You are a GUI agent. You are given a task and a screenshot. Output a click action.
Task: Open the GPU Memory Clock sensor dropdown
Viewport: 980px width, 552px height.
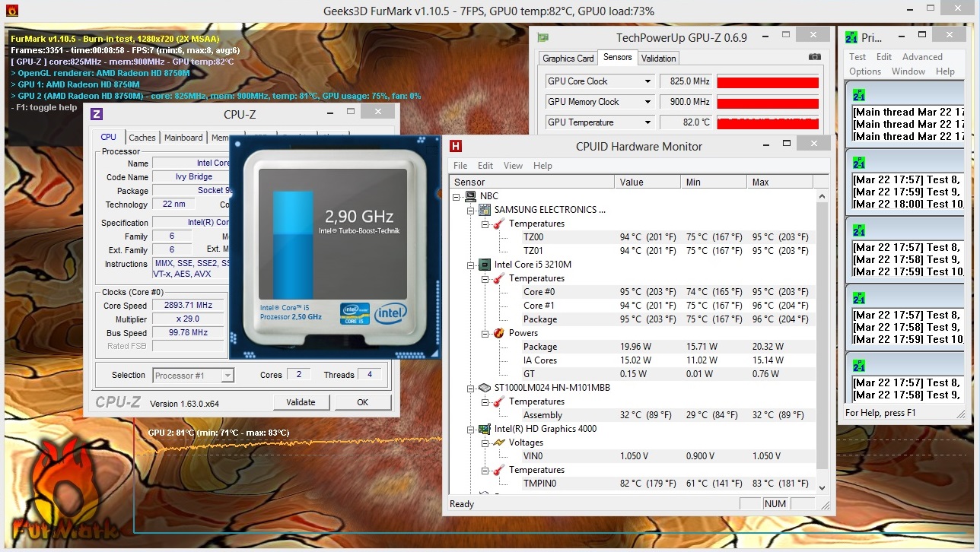[x=647, y=102]
